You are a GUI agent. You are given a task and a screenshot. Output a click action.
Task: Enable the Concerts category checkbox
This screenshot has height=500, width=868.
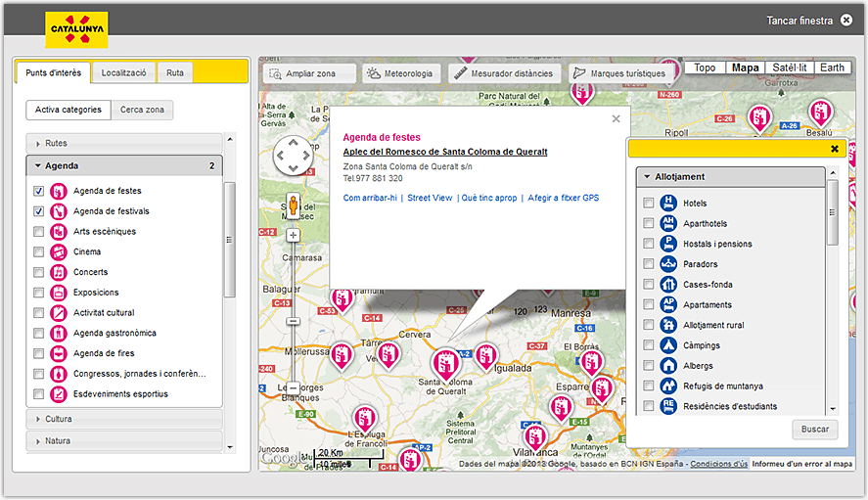coord(39,272)
